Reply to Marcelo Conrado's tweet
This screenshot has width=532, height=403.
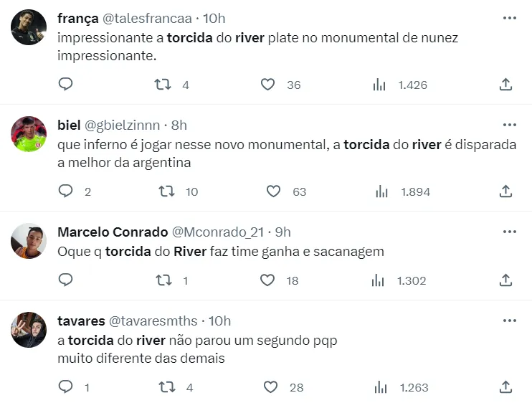[65, 280]
